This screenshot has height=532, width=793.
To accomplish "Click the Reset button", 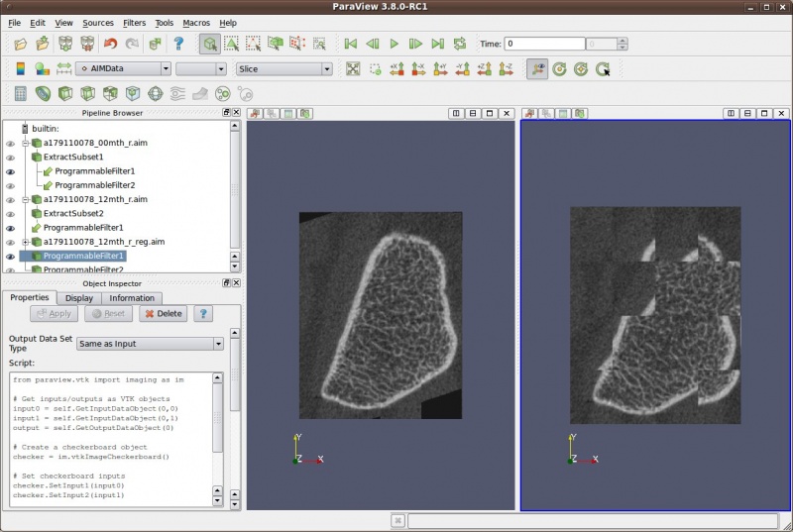I will (108, 314).
